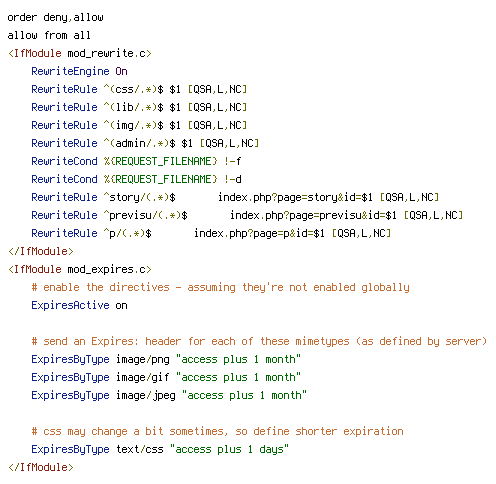
Task: Click the 'allow from all' text
Action: click(49, 35)
